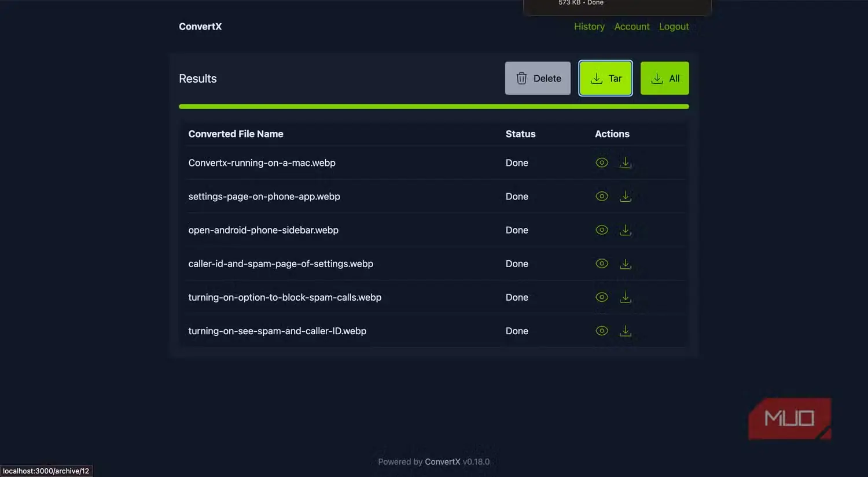Delete the conversion results
This screenshot has height=477, width=868.
(538, 78)
